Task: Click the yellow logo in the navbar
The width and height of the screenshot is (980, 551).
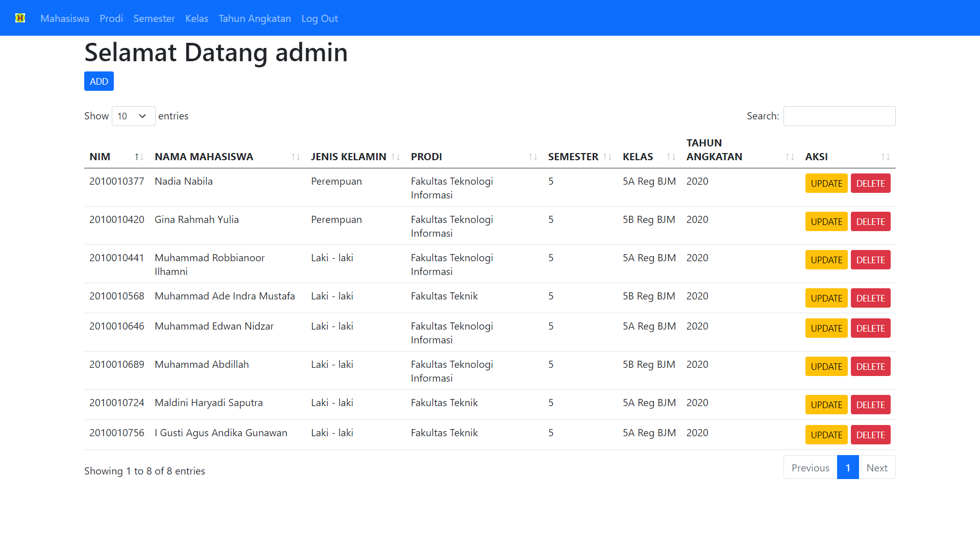Action: pos(20,17)
